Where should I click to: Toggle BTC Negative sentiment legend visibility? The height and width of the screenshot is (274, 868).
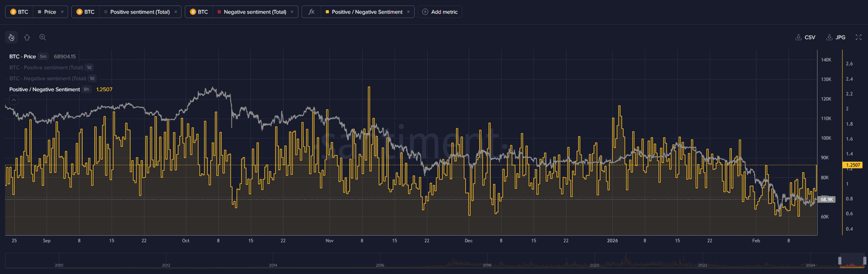pyautogui.click(x=48, y=79)
